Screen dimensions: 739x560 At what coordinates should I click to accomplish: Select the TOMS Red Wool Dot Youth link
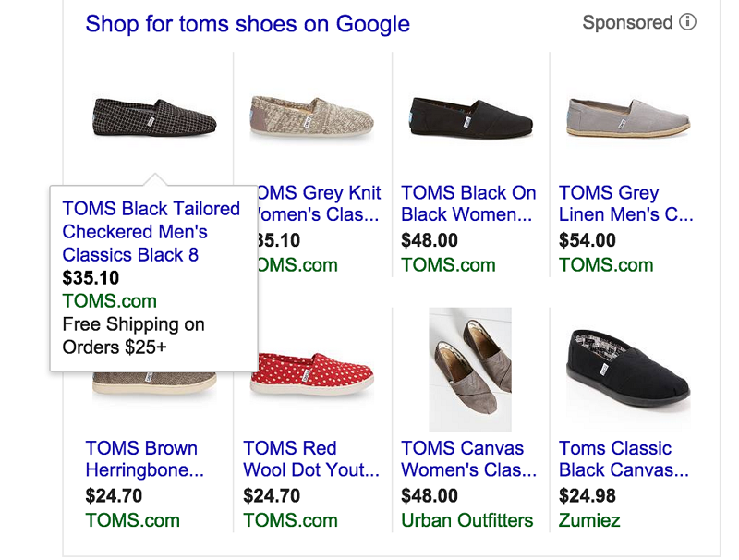point(311,459)
